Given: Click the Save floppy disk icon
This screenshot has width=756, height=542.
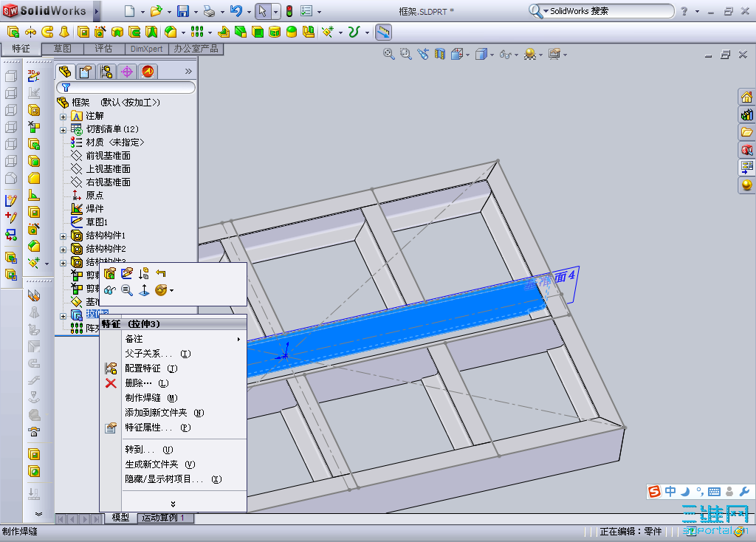Looking at the screenshot, I should (183, 10).
